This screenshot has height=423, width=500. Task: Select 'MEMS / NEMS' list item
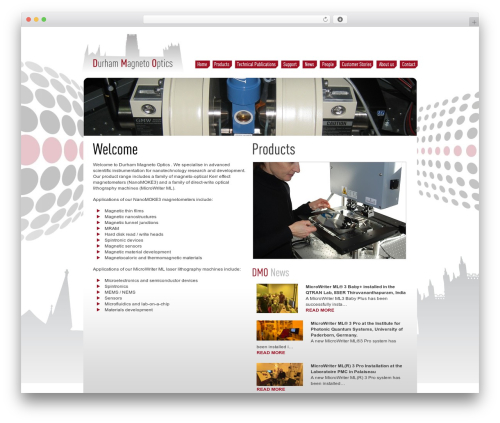click(x=120, y=292)
